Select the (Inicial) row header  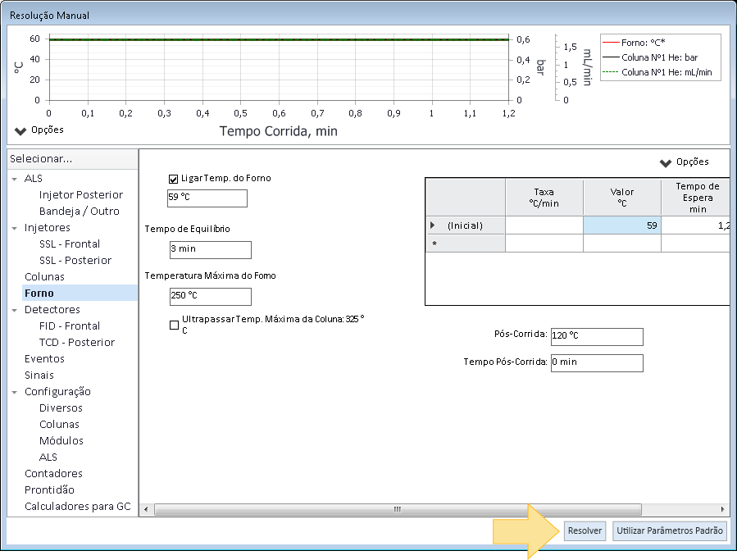[466, 225]
